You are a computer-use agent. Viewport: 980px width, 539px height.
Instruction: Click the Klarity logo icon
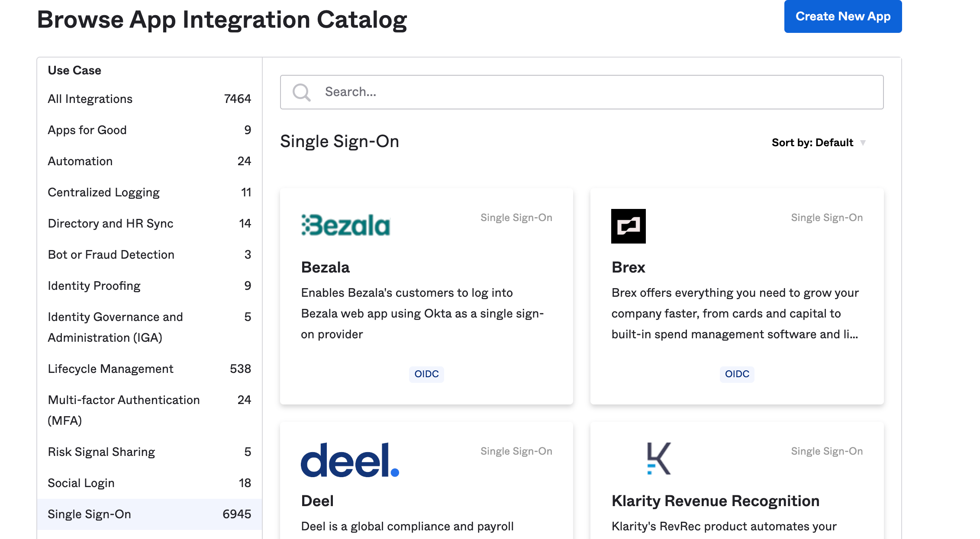pos(658,459)
